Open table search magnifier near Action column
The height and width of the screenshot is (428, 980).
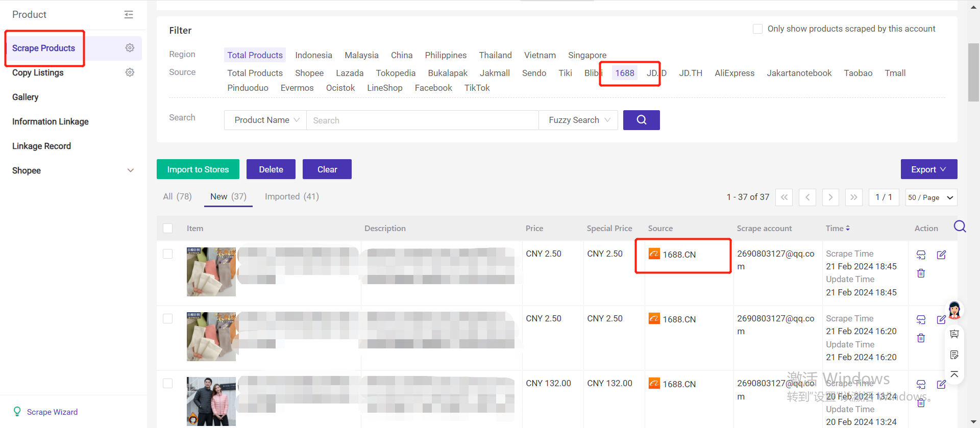coord(960,226)
